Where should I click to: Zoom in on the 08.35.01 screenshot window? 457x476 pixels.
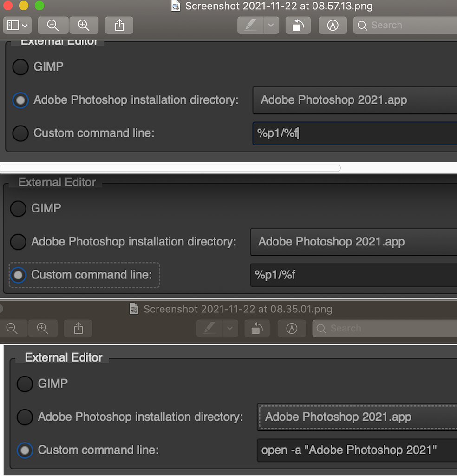pyautogui.click(x=43, y=329)
